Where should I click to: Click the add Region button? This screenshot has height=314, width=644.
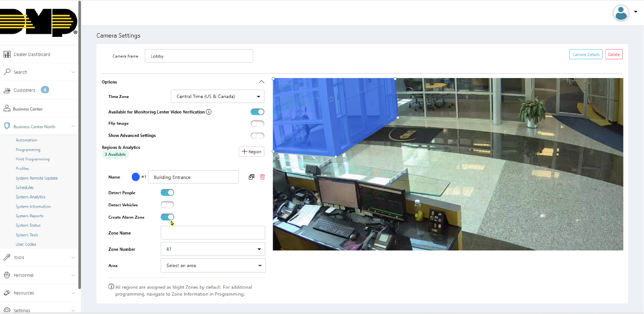click(x=251, y=152)
